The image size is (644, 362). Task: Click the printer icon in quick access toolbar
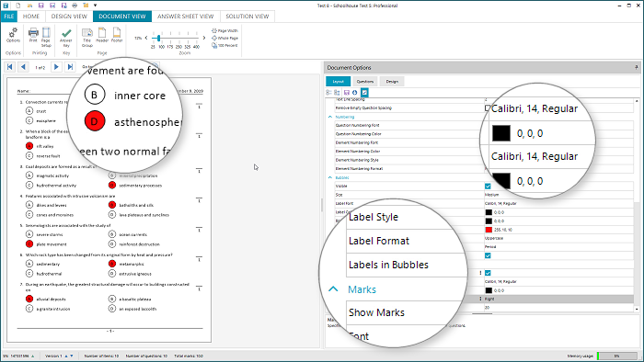coord(75,6)
